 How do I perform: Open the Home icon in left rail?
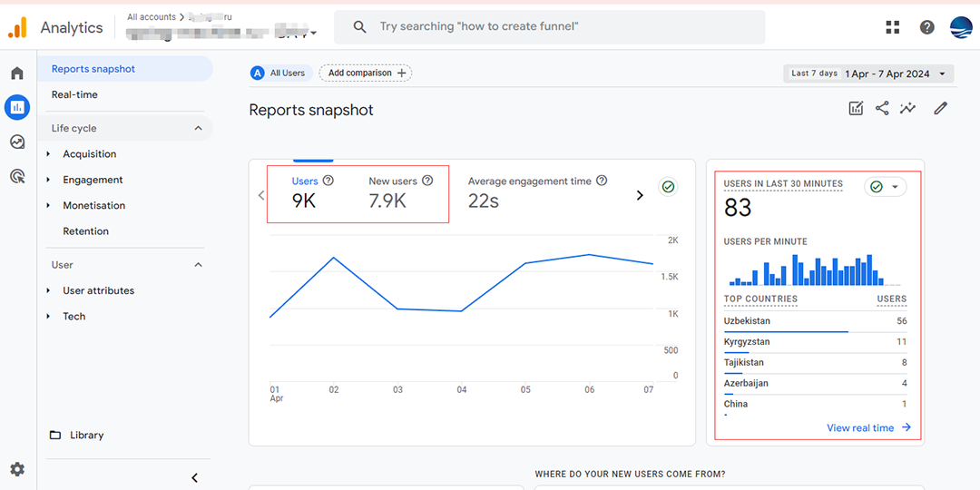[x=17, y=73]
